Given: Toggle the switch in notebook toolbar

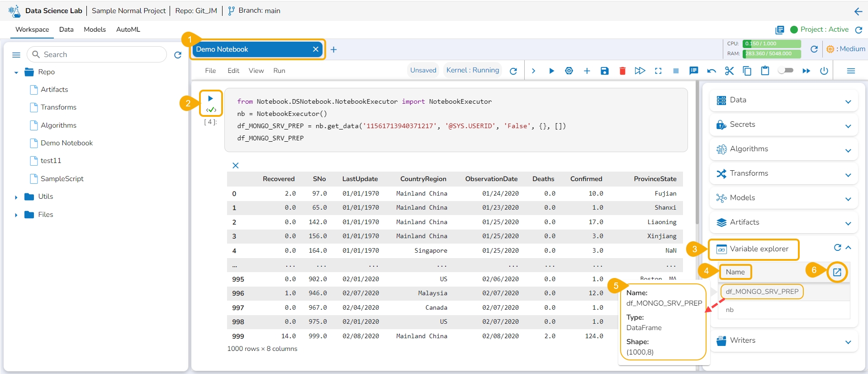Looking at the screenshot, I should click(x=786, y=71).
